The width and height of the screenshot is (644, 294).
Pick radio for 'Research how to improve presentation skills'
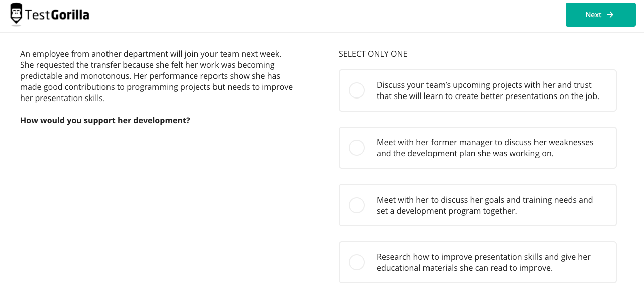pos(357,262)
